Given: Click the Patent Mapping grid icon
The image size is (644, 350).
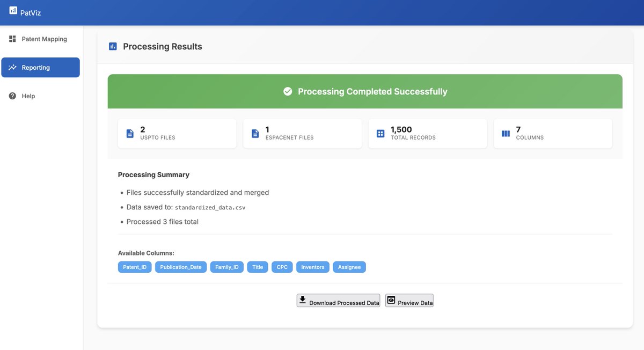Looking at the screenshot, I should tap(12, 39).
